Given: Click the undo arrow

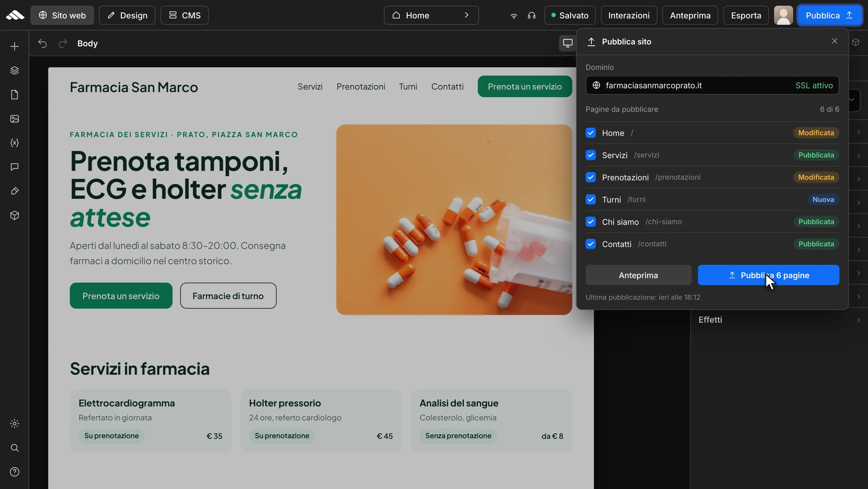Looking at the screenshot, I should tap(43, 44).
